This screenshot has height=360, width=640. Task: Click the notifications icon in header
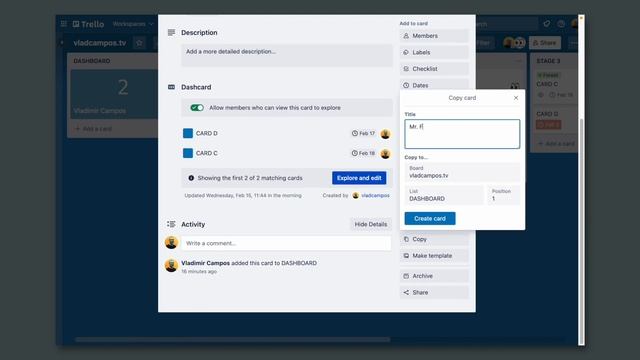[547, 24]
